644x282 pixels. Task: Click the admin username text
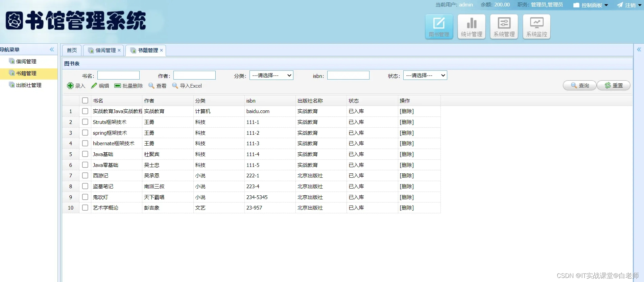click(466, 5)
